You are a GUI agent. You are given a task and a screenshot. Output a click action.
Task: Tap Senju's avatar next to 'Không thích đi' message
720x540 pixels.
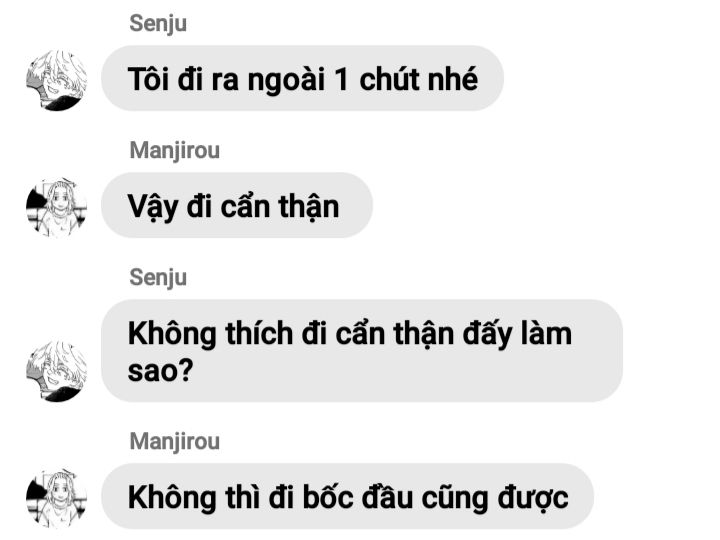pos(56,371)
